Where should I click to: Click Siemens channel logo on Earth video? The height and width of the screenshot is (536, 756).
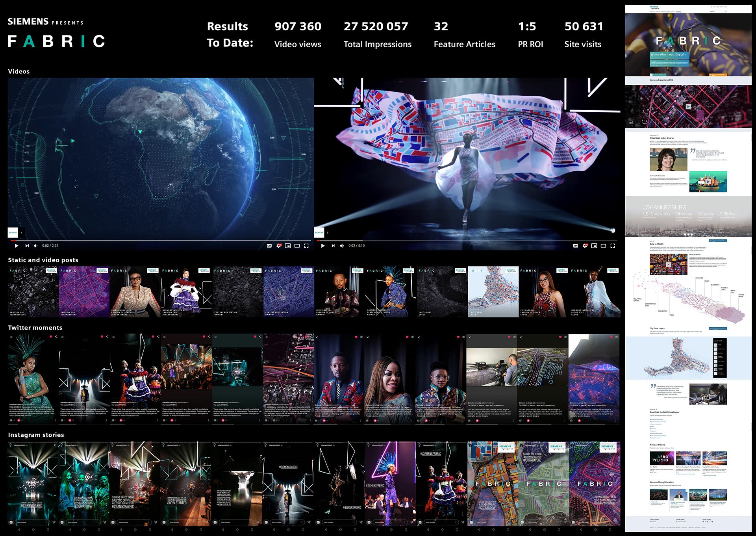click(x=13, y=232)
